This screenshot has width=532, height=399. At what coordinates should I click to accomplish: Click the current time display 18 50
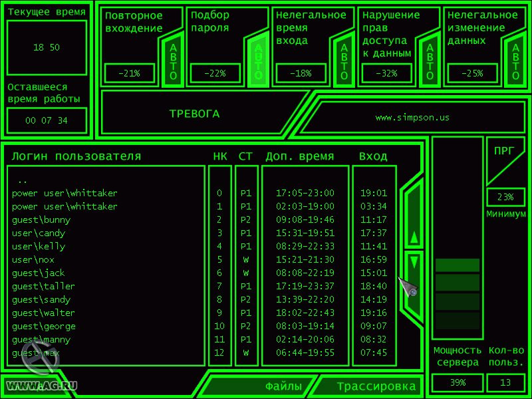coord(47,47)
